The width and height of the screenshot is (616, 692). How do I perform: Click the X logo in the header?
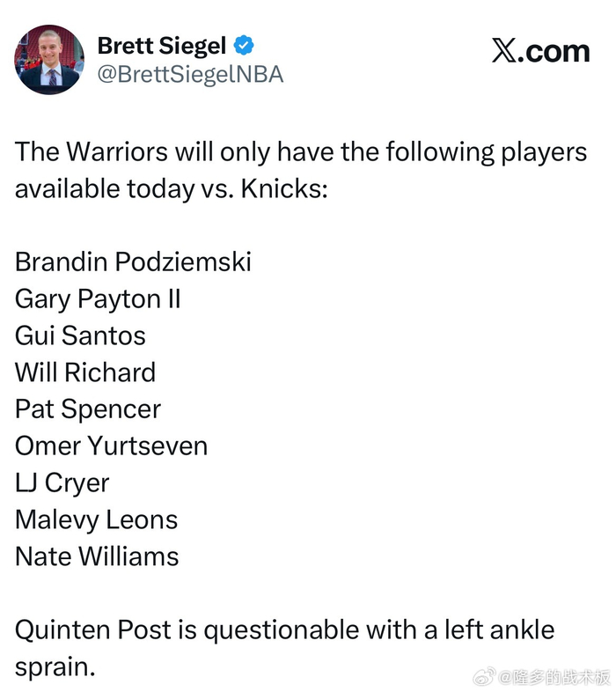(504, 51)
